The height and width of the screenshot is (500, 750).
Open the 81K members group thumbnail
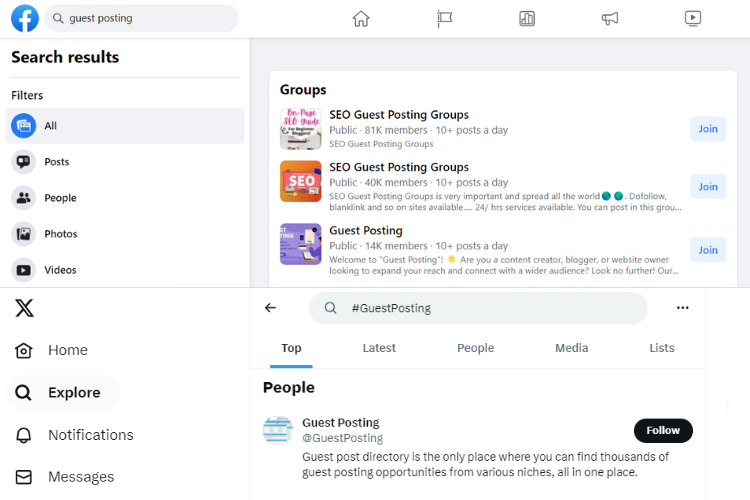[x=300, y=129]
